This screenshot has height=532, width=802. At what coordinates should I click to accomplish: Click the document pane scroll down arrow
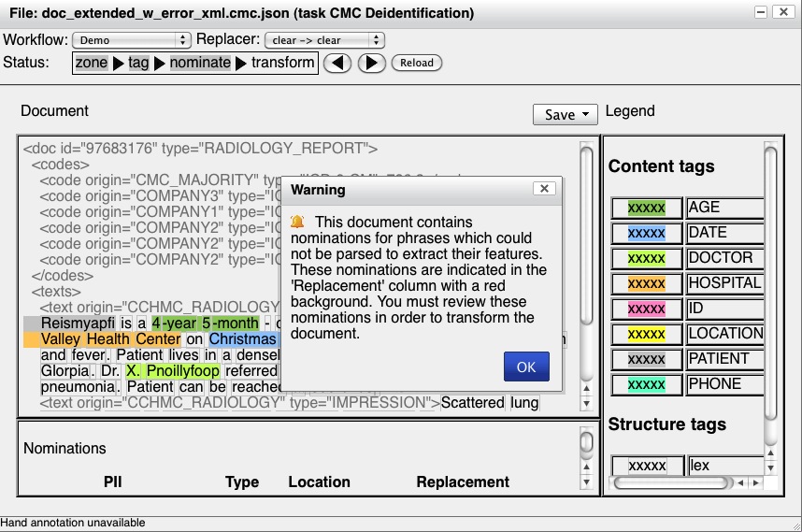pyautogui.click(x=586, y=405)
